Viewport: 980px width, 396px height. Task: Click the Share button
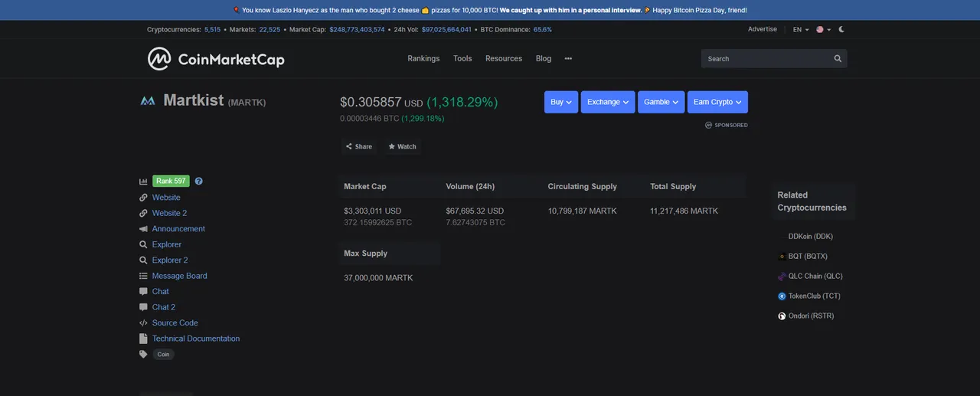tap(358, 146)
